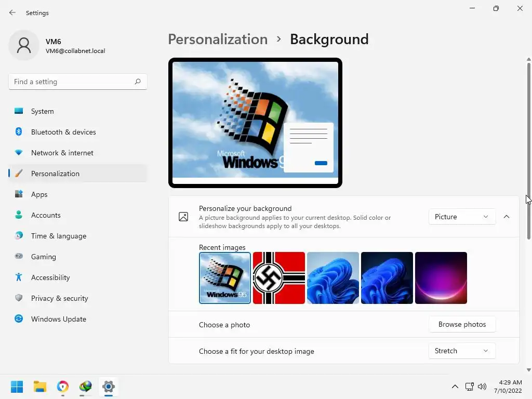Click the VM6 account name
The image size is (532, 399).
[x=54, y=42]
